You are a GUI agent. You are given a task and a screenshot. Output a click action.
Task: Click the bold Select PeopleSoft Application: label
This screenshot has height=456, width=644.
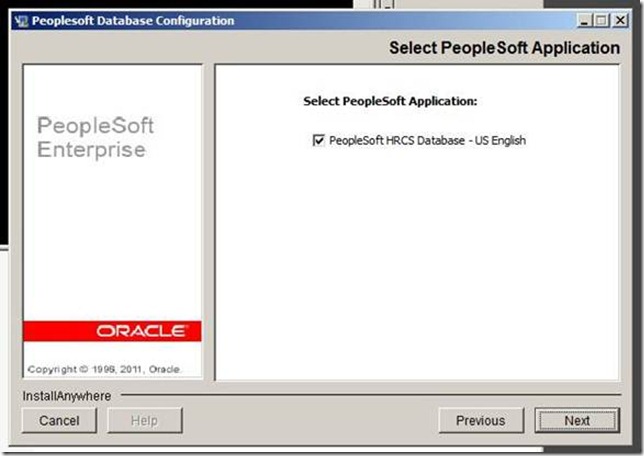coord(390,101)
